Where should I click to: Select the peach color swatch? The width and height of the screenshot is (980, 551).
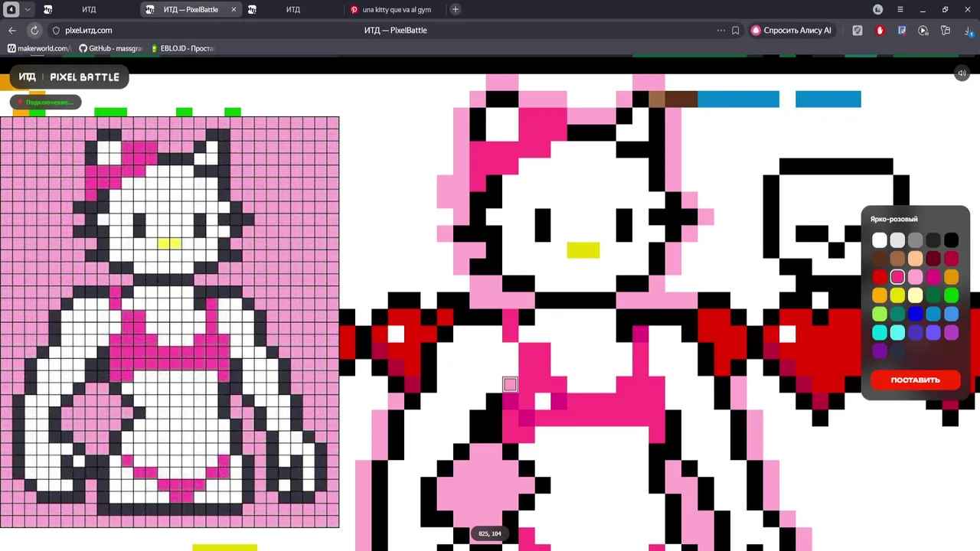pos(916,259)
